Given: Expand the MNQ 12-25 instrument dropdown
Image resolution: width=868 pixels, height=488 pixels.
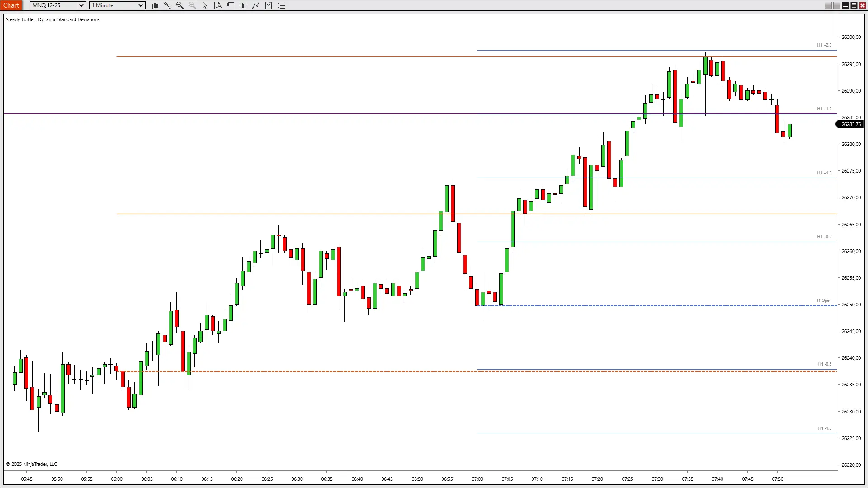Looking at the screenshot, I should pyautogui.click(x=81, y=5).
